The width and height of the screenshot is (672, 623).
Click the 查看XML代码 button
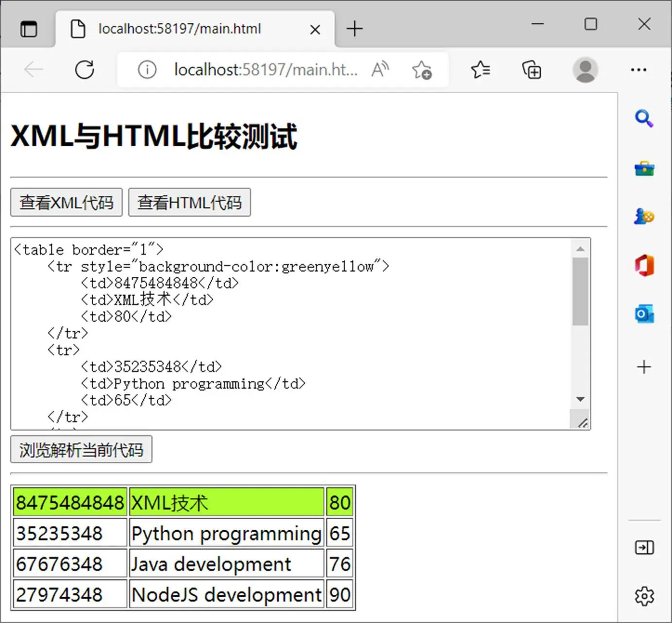pos(67,202)
